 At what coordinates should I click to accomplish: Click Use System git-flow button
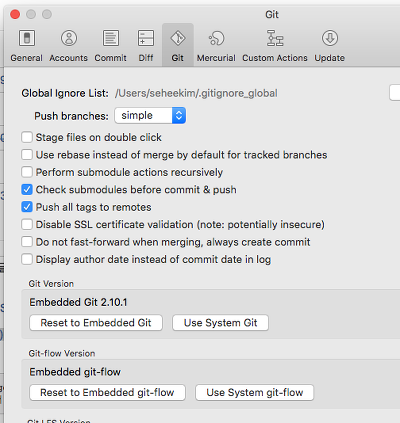pyautogui.click(x=255, y=392)
